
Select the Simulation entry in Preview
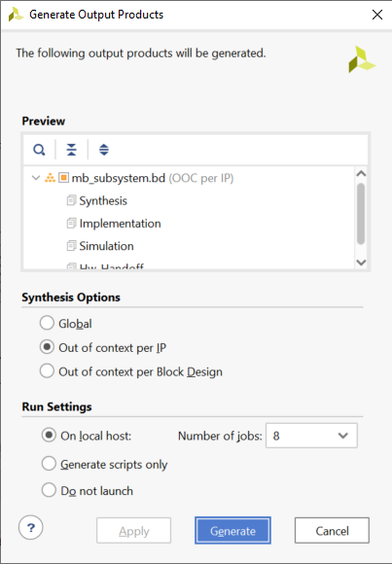106,246
